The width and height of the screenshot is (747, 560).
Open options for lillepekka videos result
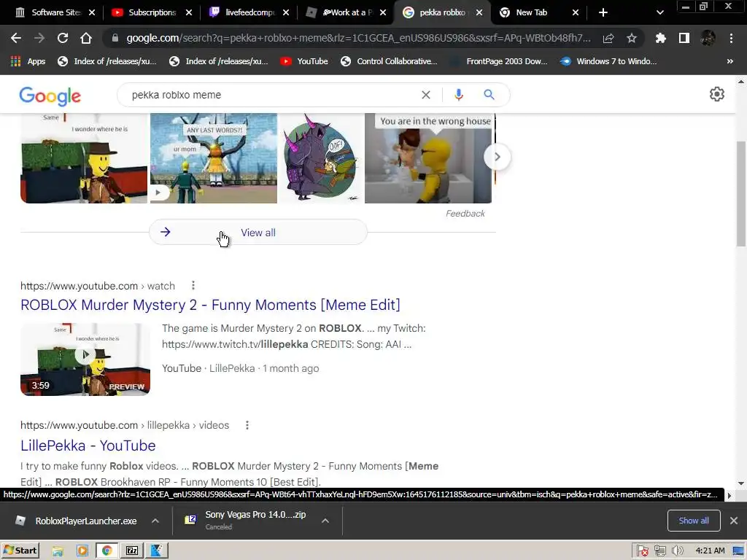pos(247,425)
